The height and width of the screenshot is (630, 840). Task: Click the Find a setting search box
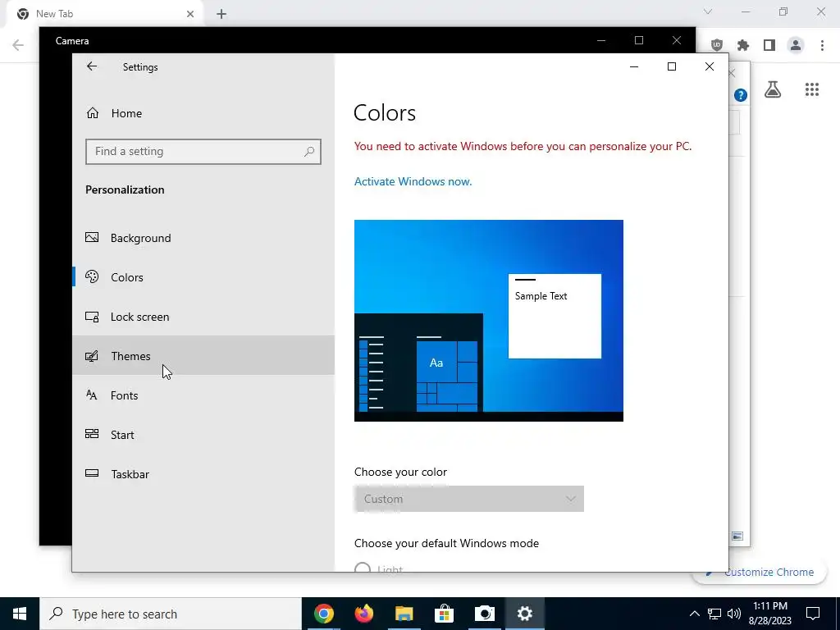coord(203,152)
